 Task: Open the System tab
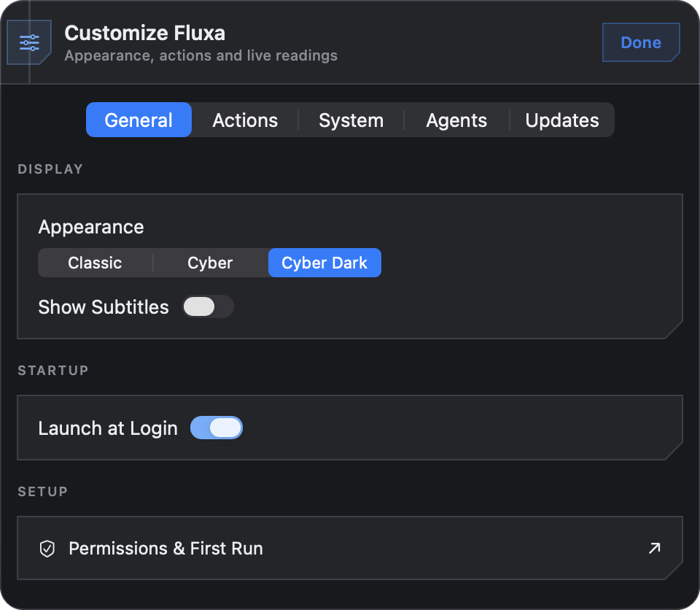tap(351, 120)
